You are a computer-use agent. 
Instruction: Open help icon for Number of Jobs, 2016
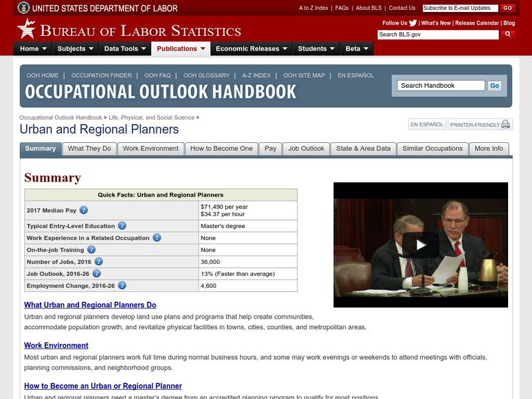98,261
